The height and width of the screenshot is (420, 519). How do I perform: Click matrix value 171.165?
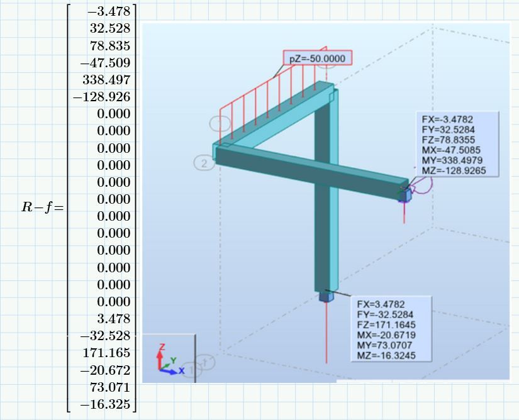[106, 353]
